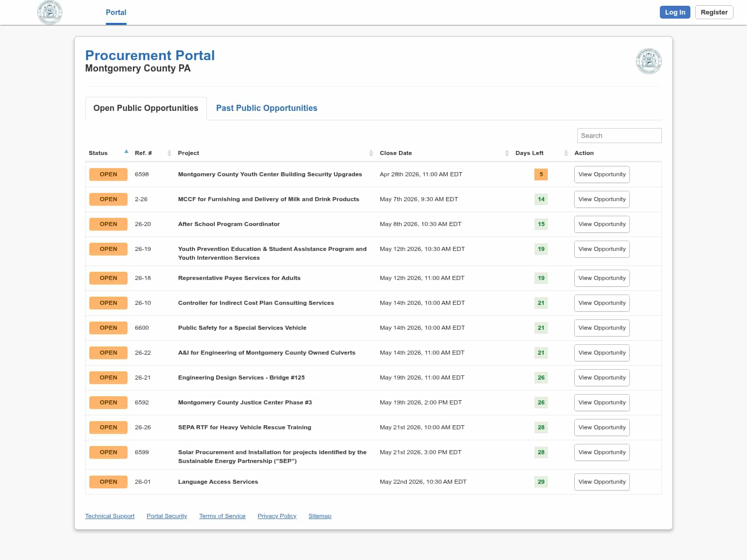The image size is (747, 560).
Task: Sort by Close Date column arrows
Action: 507,153
